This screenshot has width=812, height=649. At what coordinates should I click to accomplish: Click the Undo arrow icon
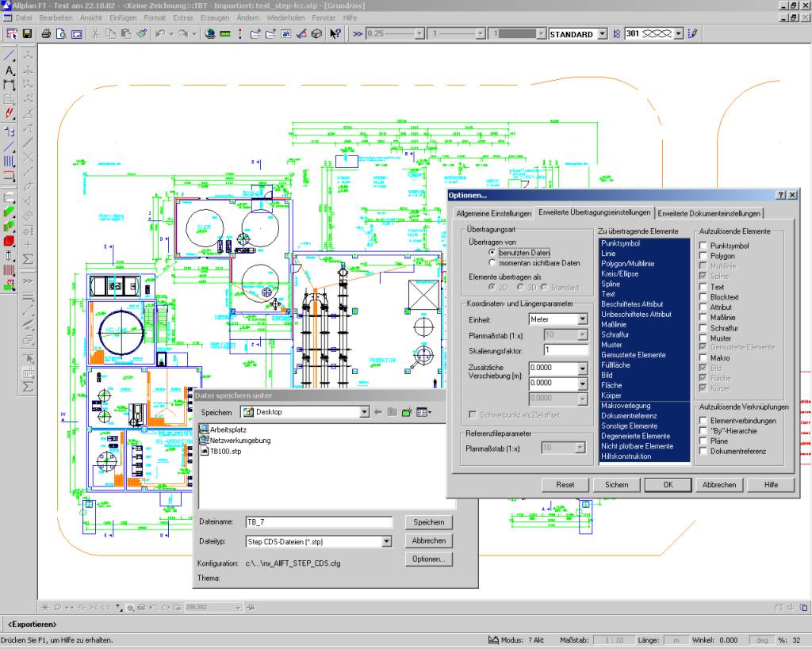(160, 34)
